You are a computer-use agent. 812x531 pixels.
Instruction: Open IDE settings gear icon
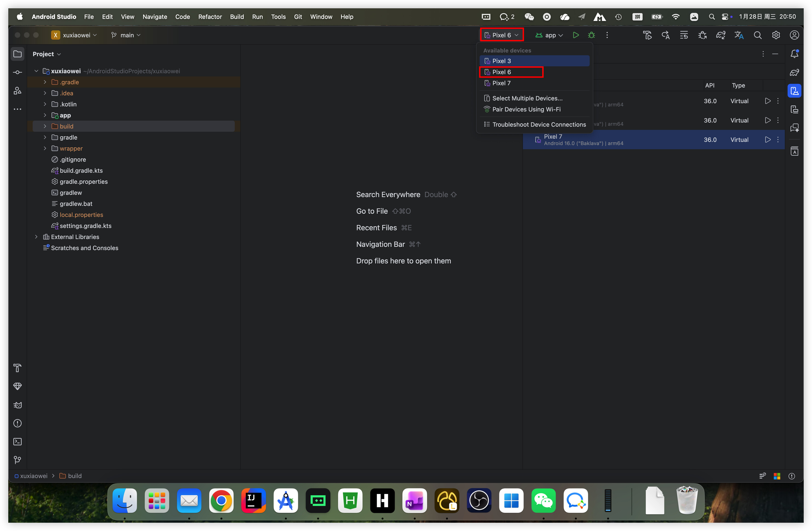(776, 35)
